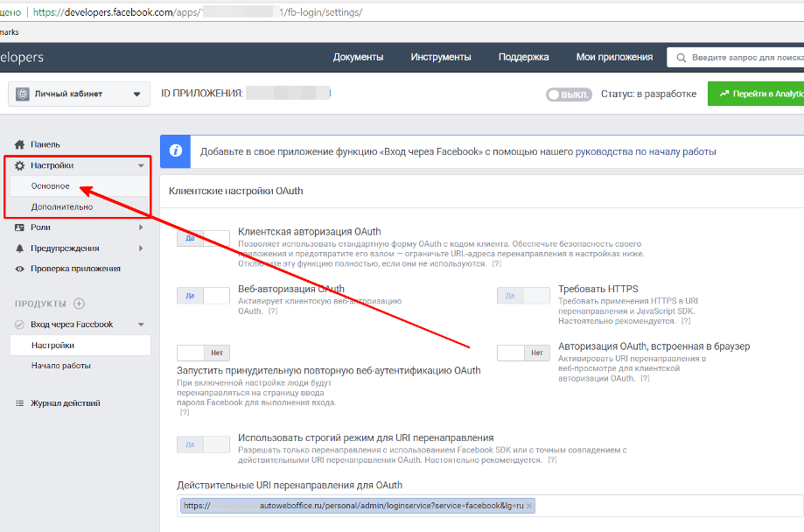Image resolution: width=804 pixels, height=532 pixels.
Task: Toggle принудительную повторную веб-аутентификацию switch
Action: tap(203, 353)
